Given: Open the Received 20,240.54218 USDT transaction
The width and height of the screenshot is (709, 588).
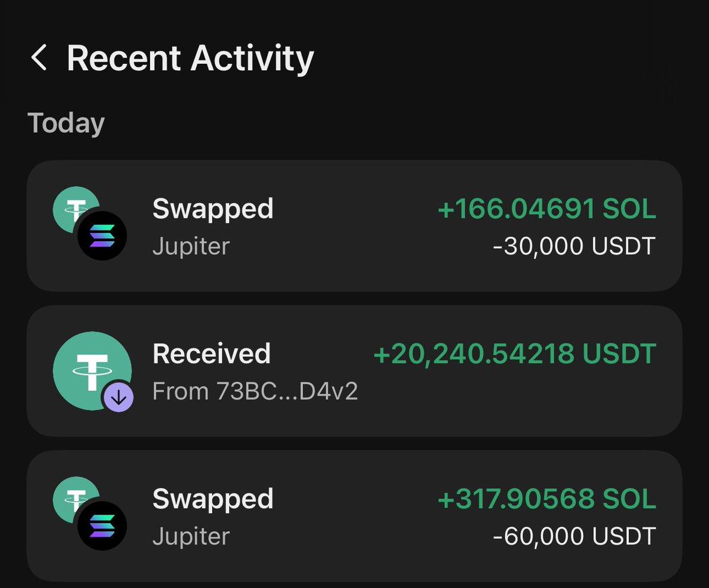Looking at the screenshot, I should point(354,371).
